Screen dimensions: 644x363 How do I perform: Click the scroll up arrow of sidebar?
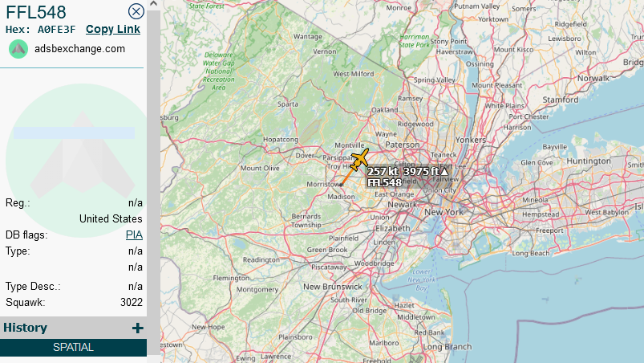pos(154,4)
